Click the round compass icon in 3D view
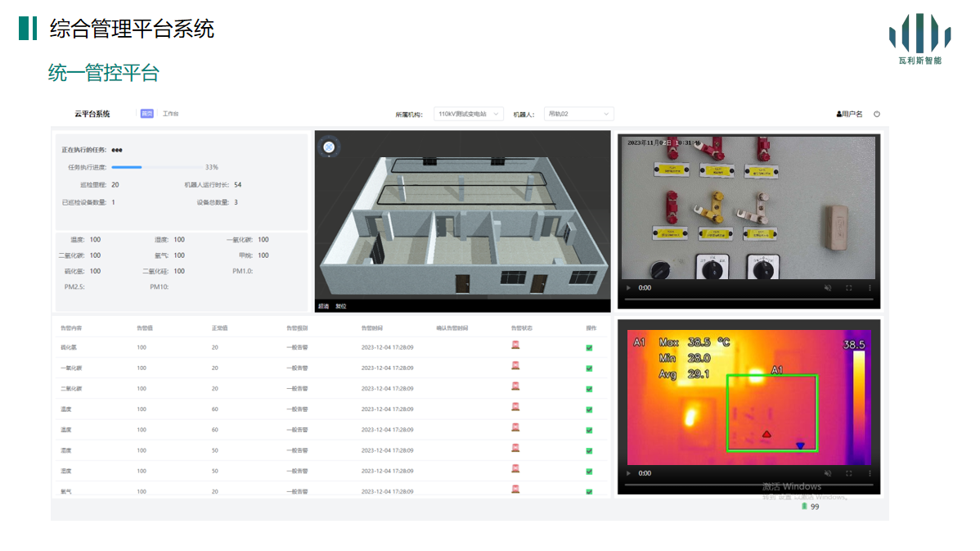This screenshot has height=551, width=980. [x=329, y=147]
